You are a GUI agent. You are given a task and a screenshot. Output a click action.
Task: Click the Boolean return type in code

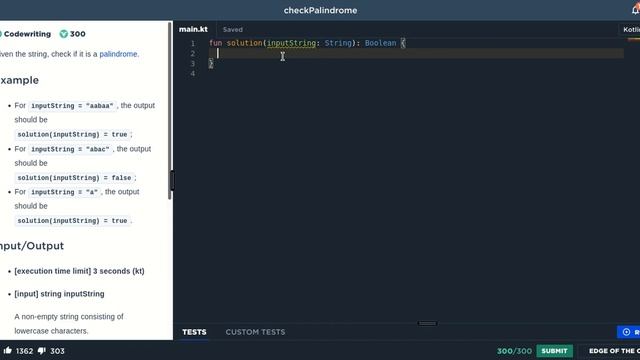[380, 43]
